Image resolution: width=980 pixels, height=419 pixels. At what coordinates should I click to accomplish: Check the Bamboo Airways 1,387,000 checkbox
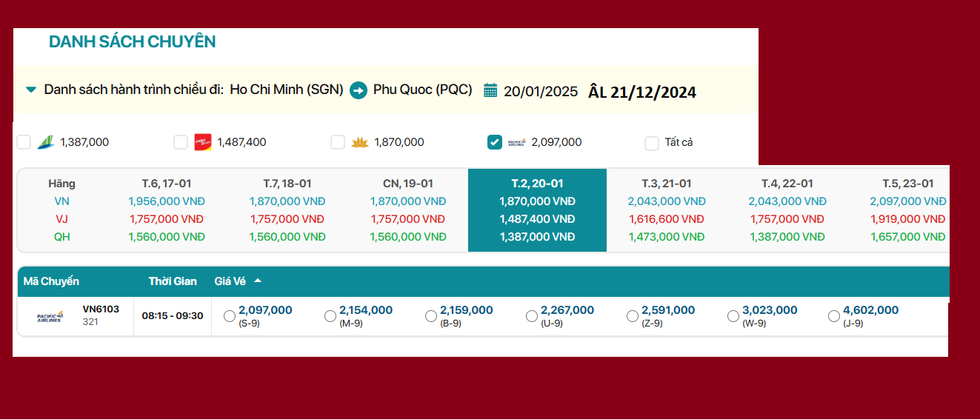coord(24,142)
